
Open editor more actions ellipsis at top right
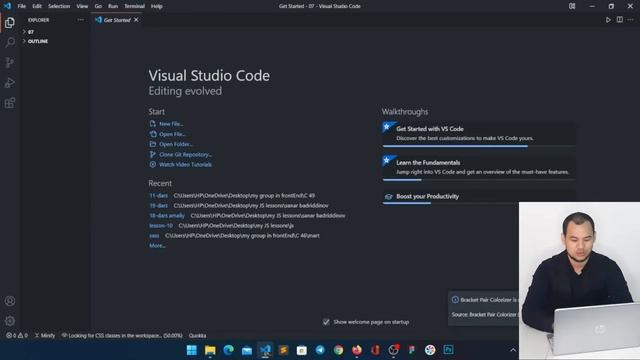click(x=631, y=20)
